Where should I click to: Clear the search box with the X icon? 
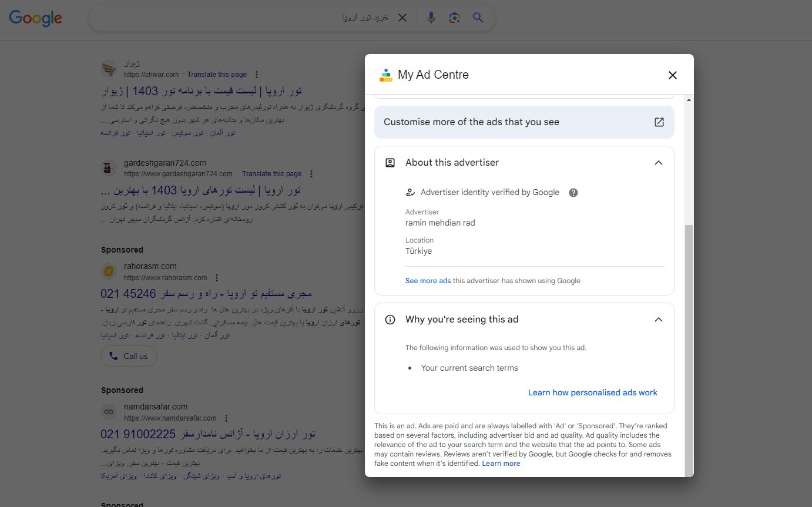click(x=402, y=18)
